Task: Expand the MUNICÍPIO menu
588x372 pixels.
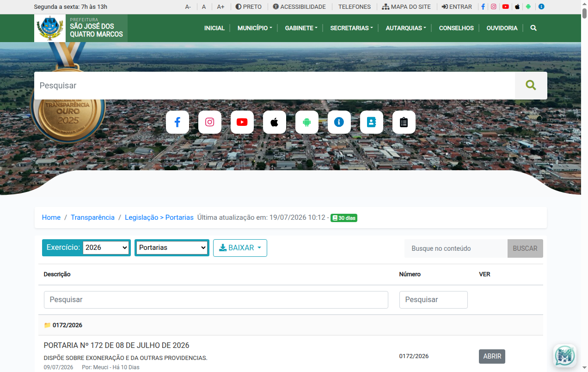Action: pos(255,28)
